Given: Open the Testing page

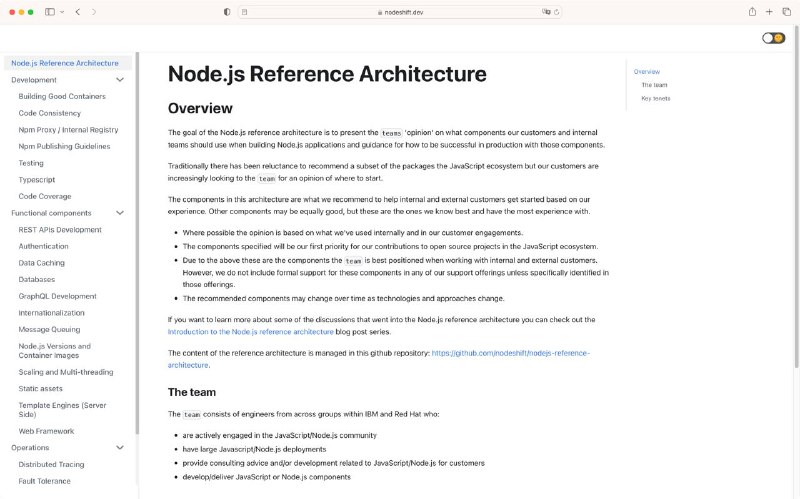Looking at the screenshot, I should pos(31,163).
